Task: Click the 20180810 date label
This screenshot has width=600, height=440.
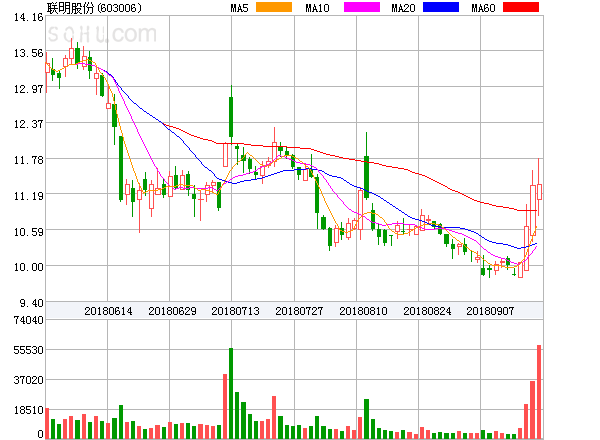Action: (x=363, y=311)
